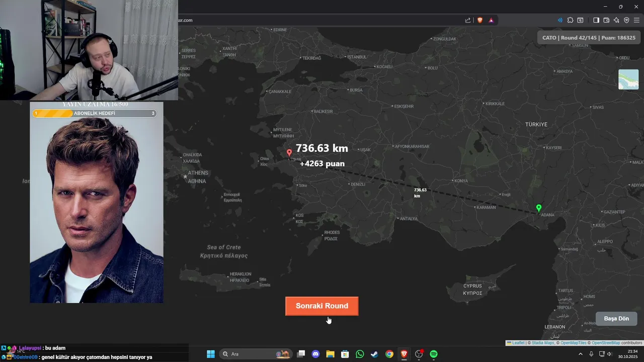Open Google Chrome from the taskbar
Viewport: 644px width, 362px height.
pyautogui.click(x=389, y=354)
